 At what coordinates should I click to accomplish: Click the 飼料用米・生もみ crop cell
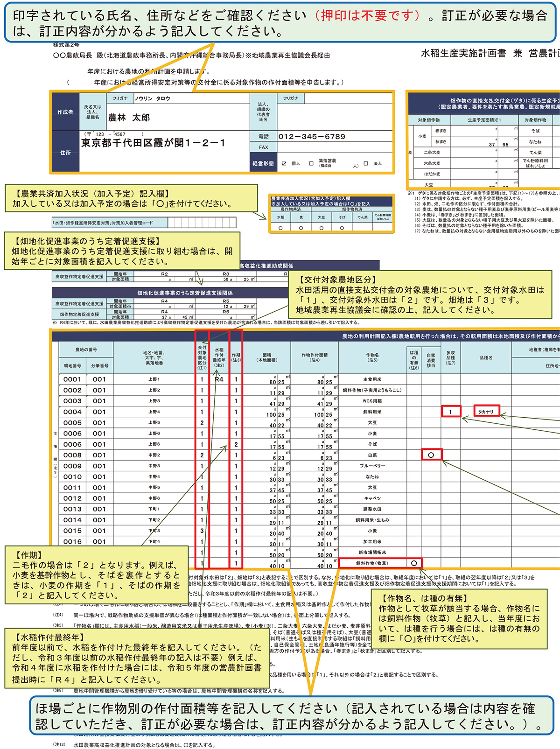tap(372, 520)
